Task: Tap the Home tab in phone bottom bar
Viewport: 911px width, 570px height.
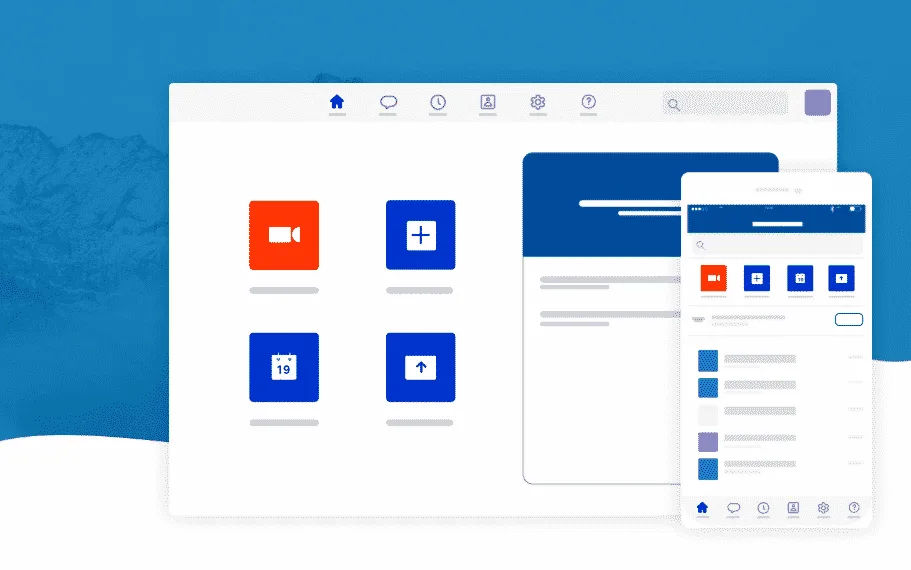Action: (x=702, y=508)
